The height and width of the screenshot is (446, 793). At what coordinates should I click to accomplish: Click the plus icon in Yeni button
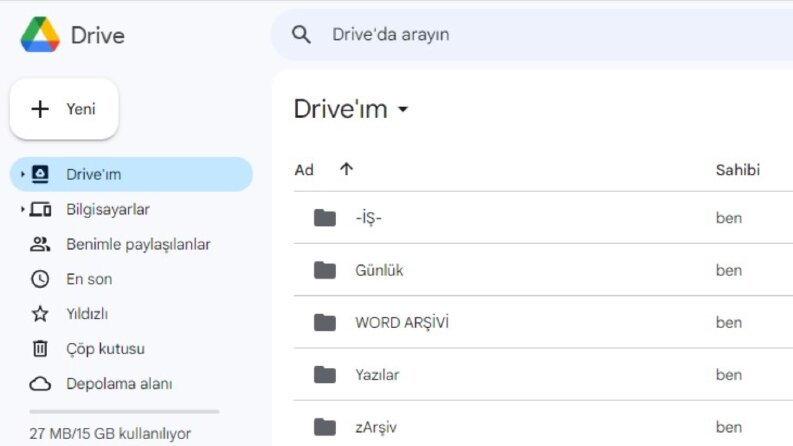[40, 109]
